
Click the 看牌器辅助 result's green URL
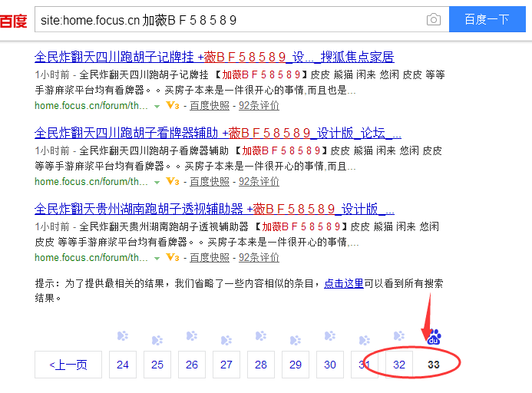pos(91,182)
